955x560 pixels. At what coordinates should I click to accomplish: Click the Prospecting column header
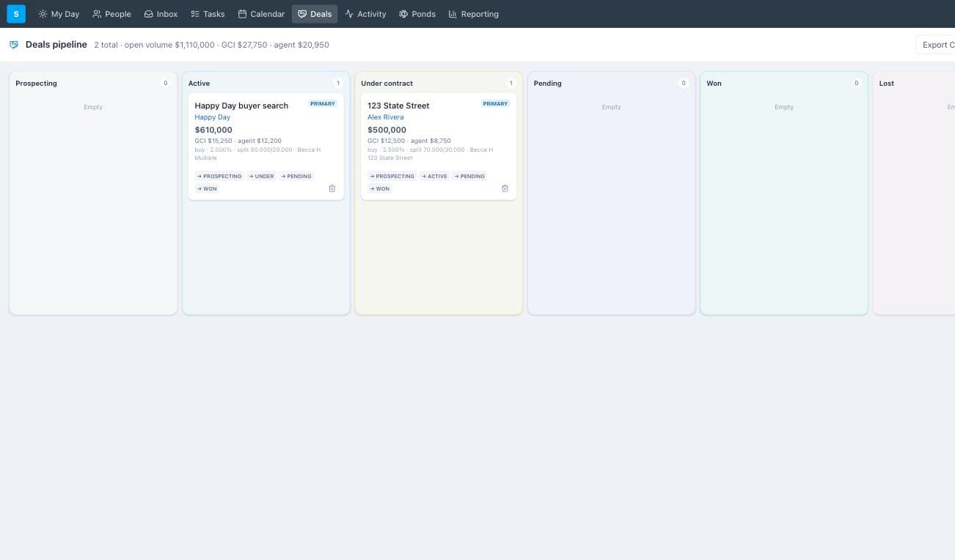[36, 84]
